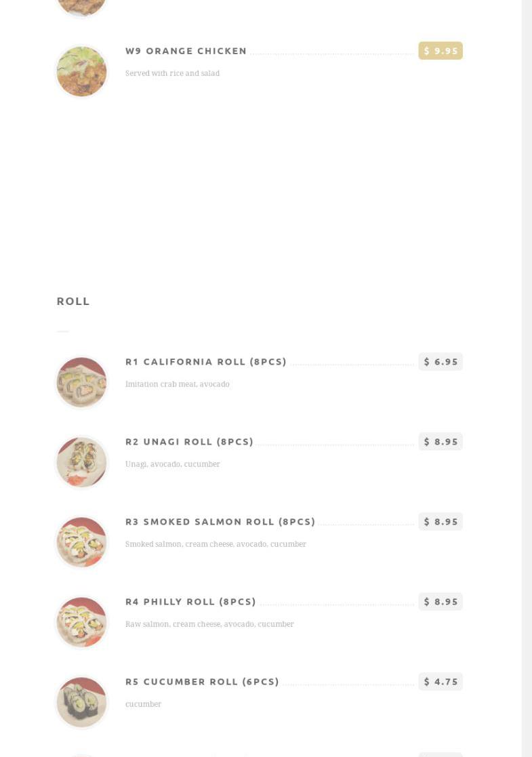Click the $6.95 California Roll price

point(441,362)
